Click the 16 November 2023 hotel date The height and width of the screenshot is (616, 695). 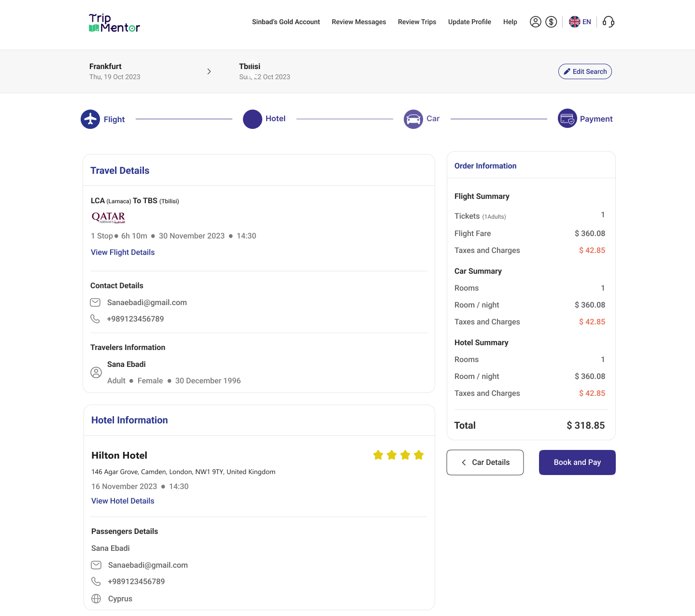tap(124, 486)
